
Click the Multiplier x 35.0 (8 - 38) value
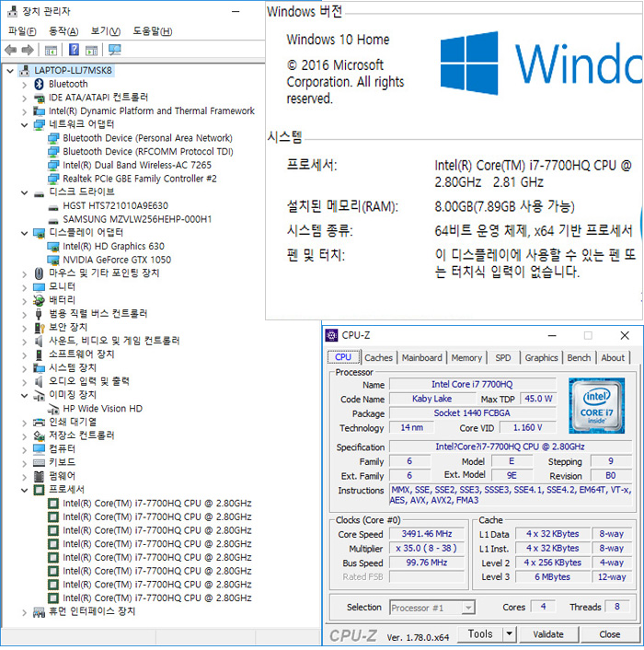coord(427,549)
